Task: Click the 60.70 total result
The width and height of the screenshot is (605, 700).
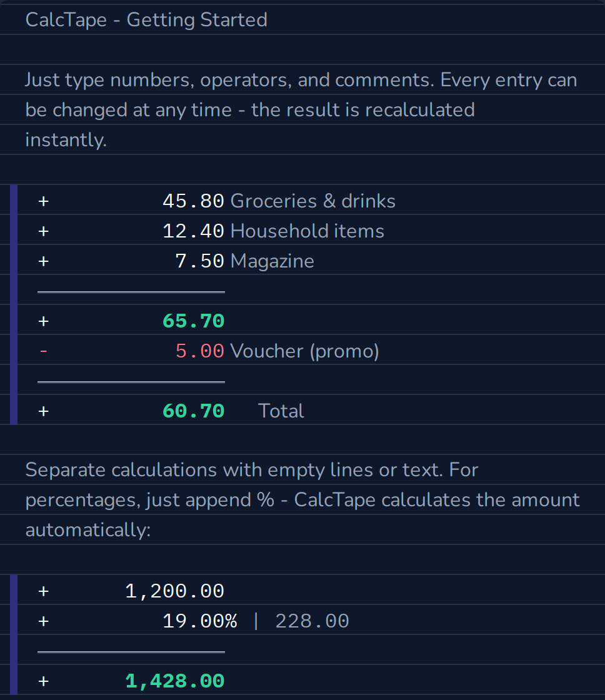Action: [x=193, y=411]
